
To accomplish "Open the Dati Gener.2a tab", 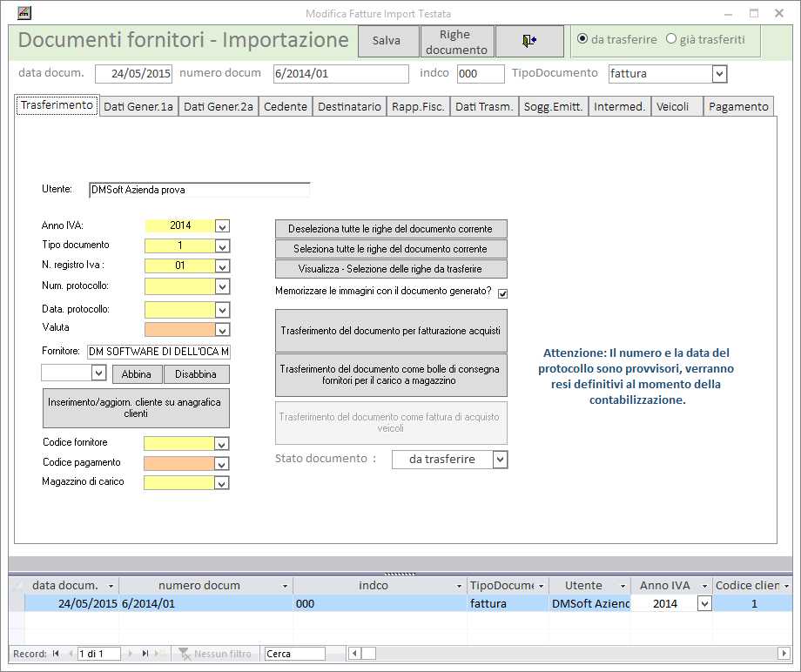I will 219,107.
